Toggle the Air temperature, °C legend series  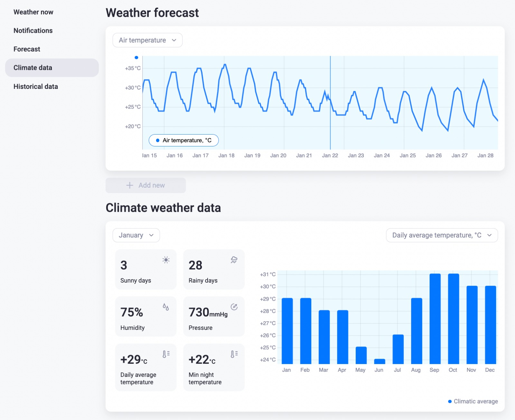[x=184, y=140]
